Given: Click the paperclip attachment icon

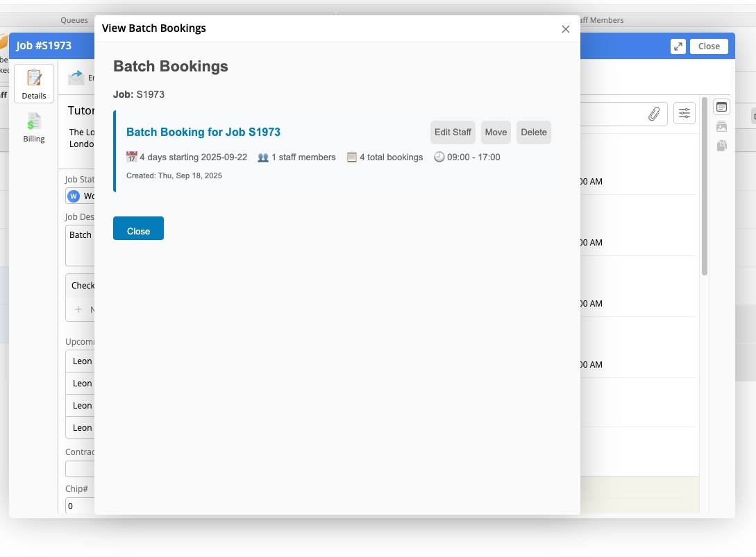Looking at the screenshot, I should pyautogui.click(x=654, y=114).
